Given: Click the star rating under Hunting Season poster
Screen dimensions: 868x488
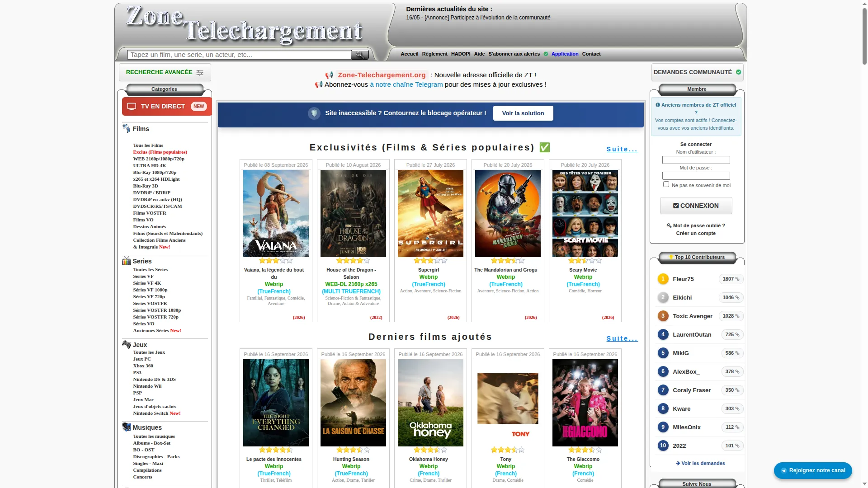Looking at the screenshot, I should [x=353, y=450].
